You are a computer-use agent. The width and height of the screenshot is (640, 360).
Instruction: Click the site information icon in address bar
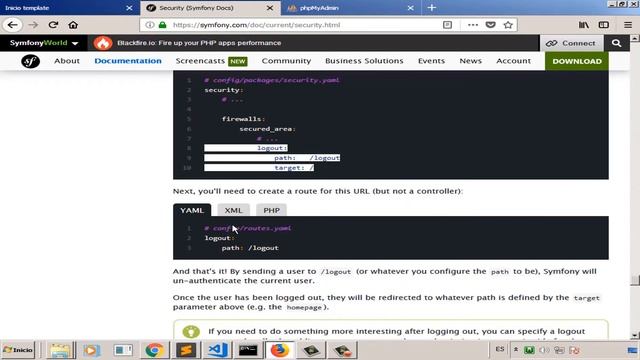click(x=150, y=25)
